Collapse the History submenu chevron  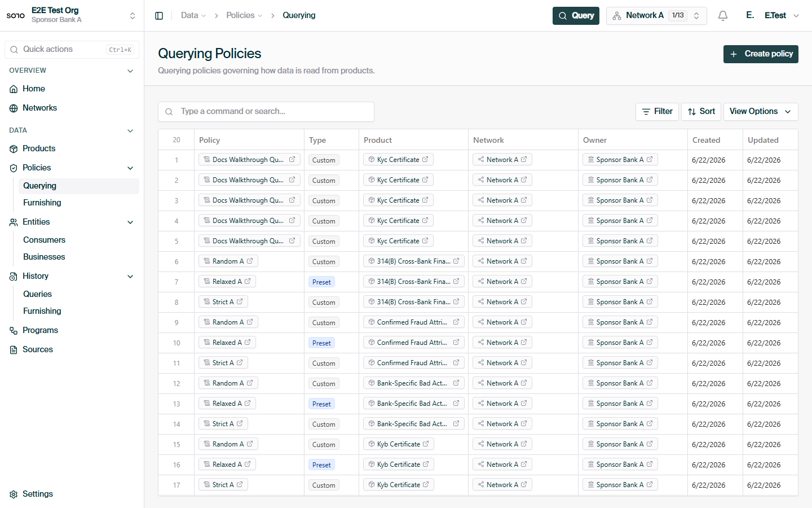pos(130,277)
